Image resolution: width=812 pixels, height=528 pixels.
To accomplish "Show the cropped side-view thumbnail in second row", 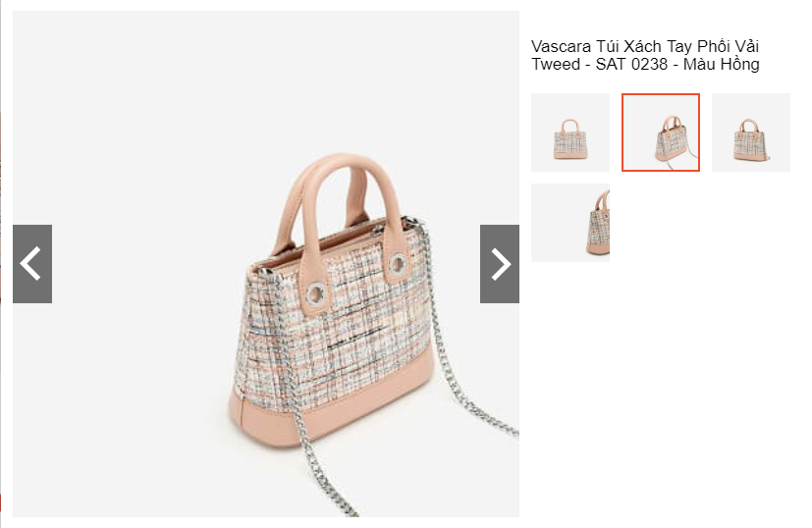I will (570, 223).
